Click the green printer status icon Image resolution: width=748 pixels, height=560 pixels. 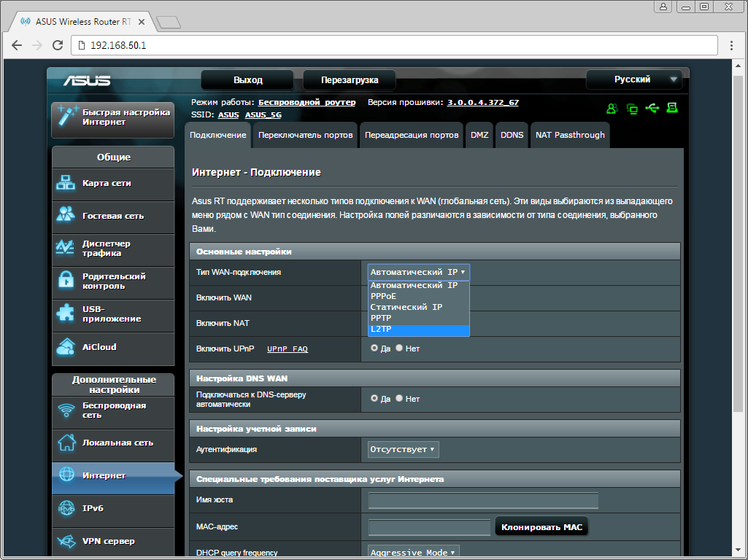click(672, 108)
